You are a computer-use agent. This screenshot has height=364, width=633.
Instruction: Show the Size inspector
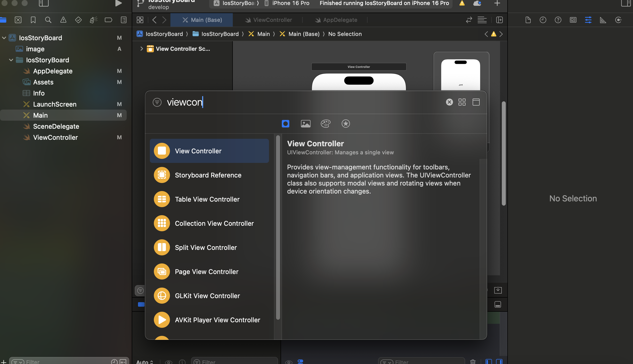(x=603, y=20)
